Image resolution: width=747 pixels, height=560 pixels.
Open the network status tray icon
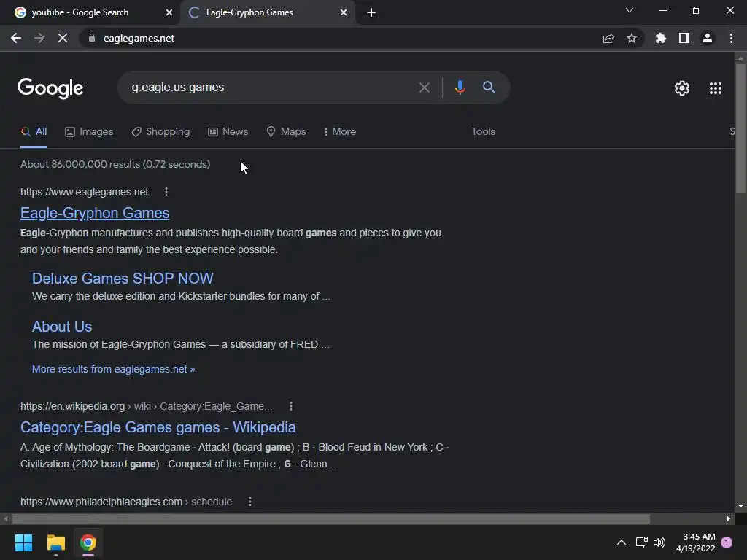642,542
